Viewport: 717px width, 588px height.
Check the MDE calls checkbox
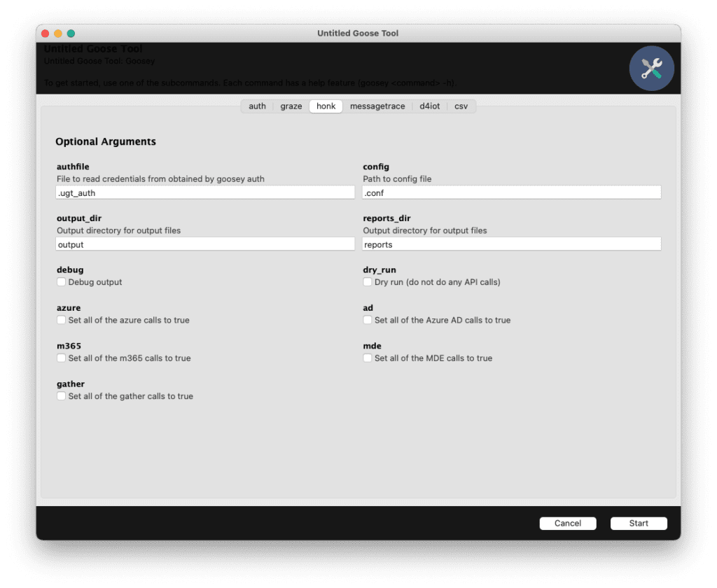pos(367,358)
